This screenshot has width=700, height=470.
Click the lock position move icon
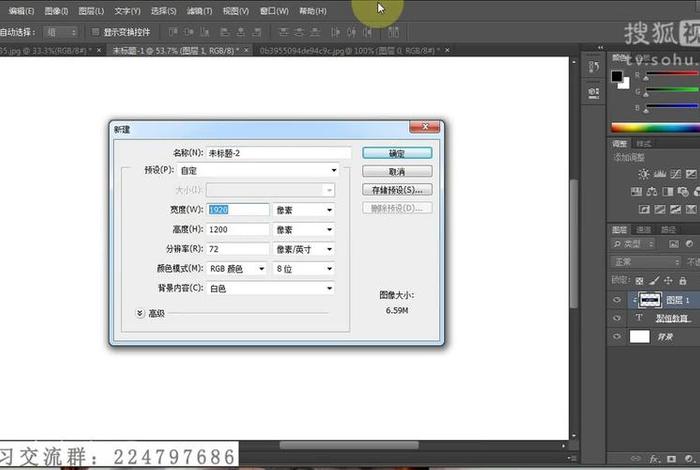pyautogui.click(x=668, y=281)
